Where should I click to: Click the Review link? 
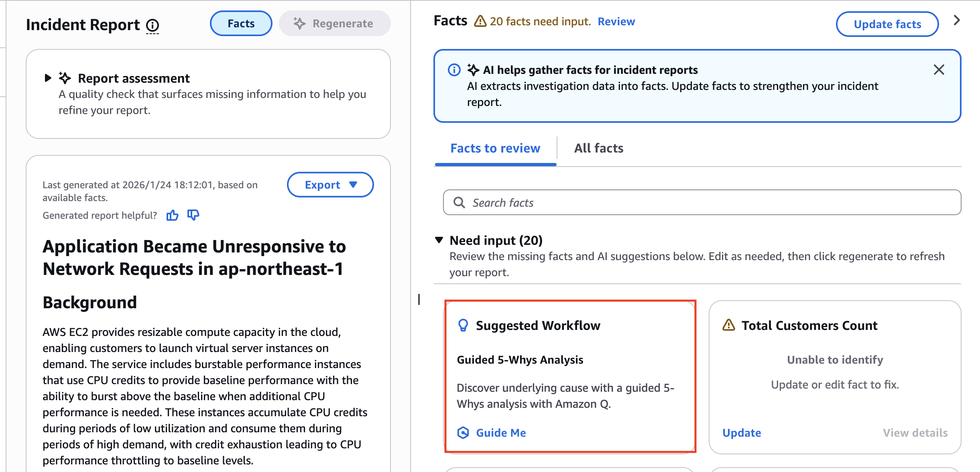coord(616,21)
